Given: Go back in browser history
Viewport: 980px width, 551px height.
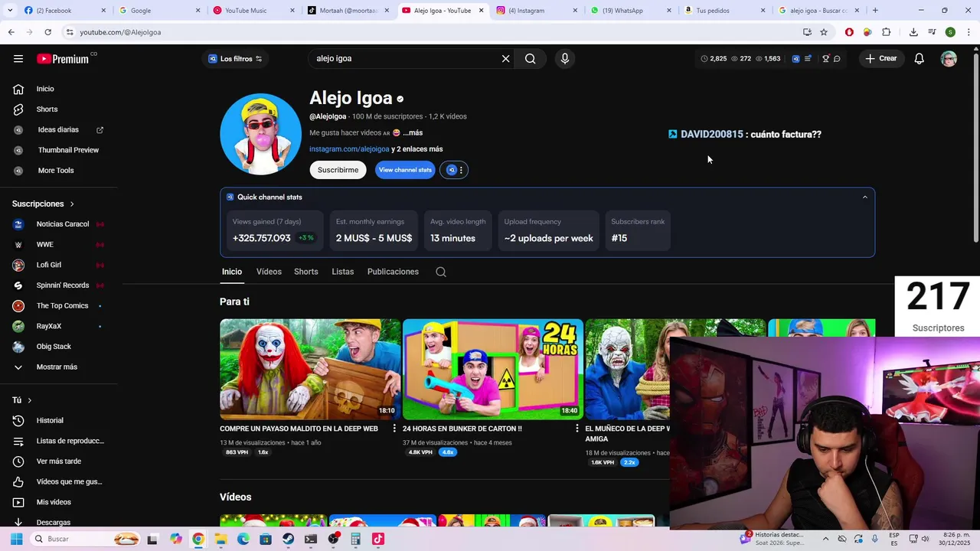Looking at the screenshot, I should pyautogui.click(x=11, y=32).
